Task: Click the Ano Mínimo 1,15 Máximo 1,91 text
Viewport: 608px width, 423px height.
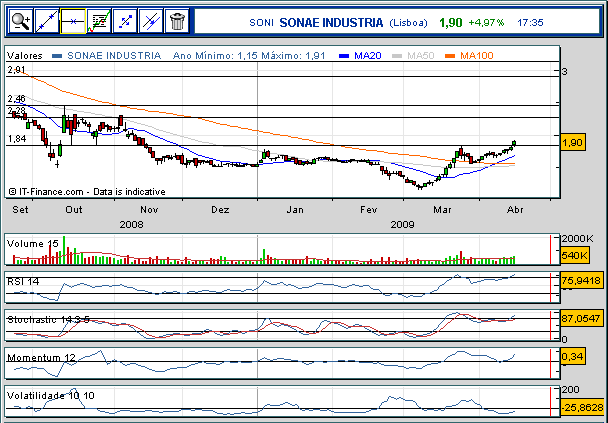Action: (x=249, y=55)
